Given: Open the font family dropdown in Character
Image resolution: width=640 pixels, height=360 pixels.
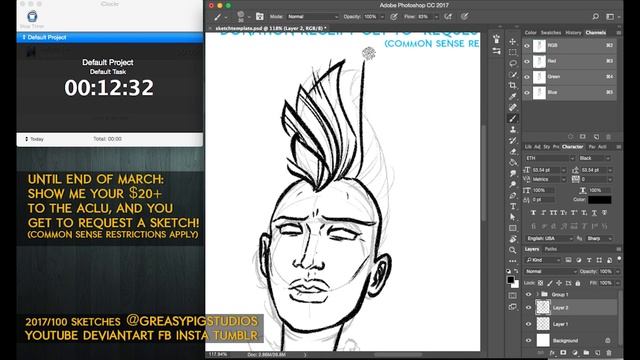Looking at the screenshot, I should 550,158.
